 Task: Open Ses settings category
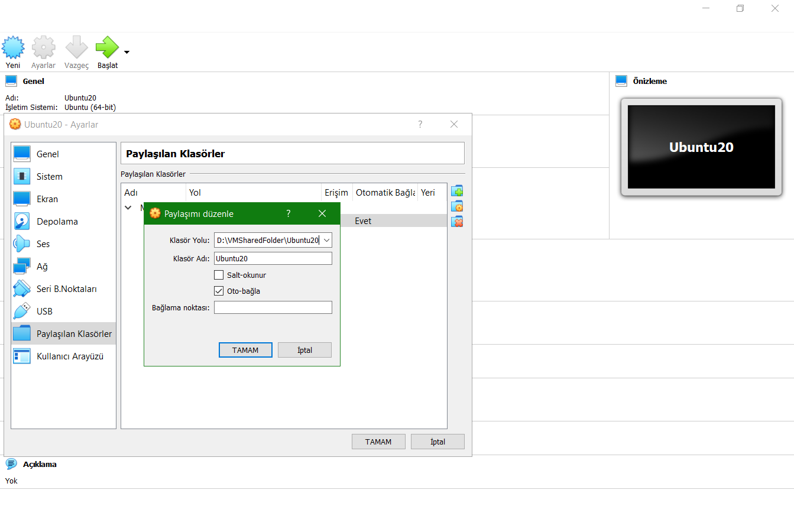click(x=63, y=244)
